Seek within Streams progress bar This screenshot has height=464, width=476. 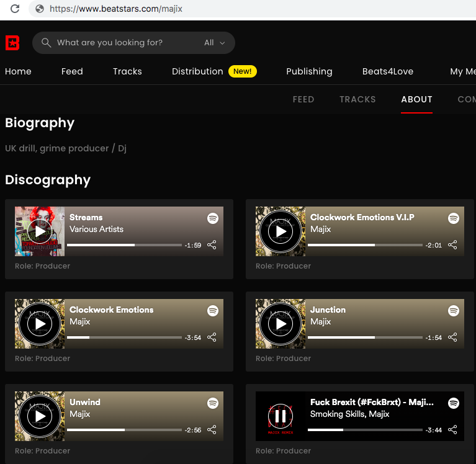(125, 245)
